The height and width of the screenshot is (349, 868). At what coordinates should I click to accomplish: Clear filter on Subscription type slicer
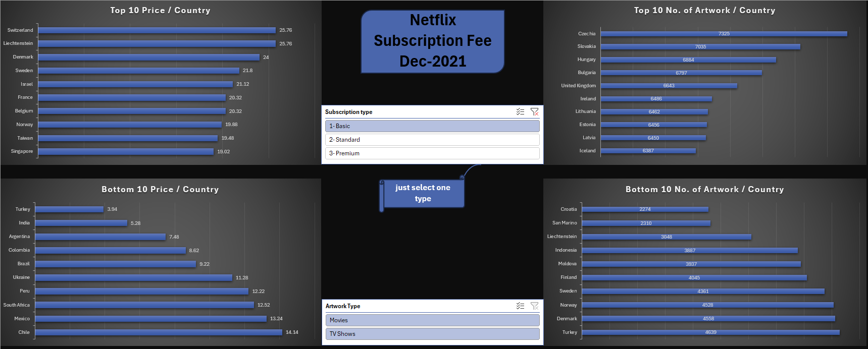click(x=534, y=112)
